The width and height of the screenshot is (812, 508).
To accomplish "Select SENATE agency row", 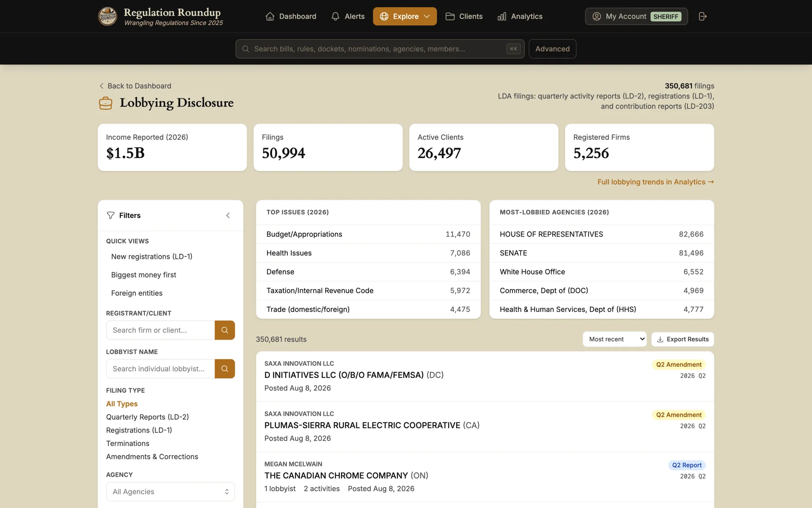I will click(602, 253).
